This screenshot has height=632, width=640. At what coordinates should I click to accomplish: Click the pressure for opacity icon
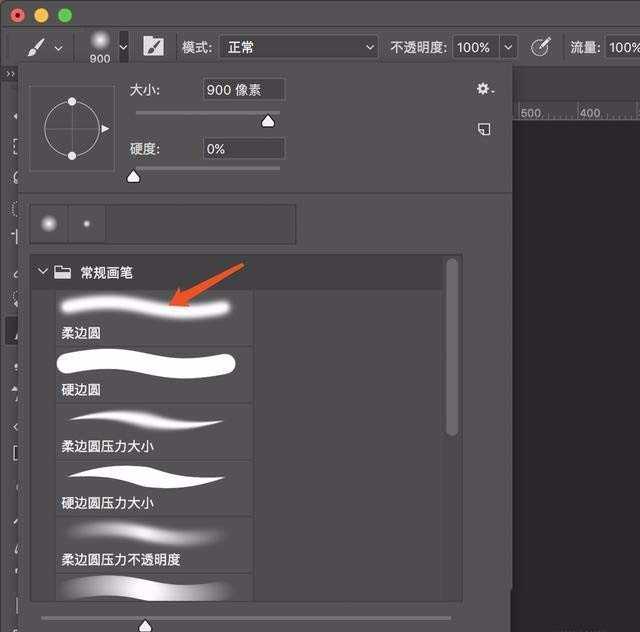[540, 47]
